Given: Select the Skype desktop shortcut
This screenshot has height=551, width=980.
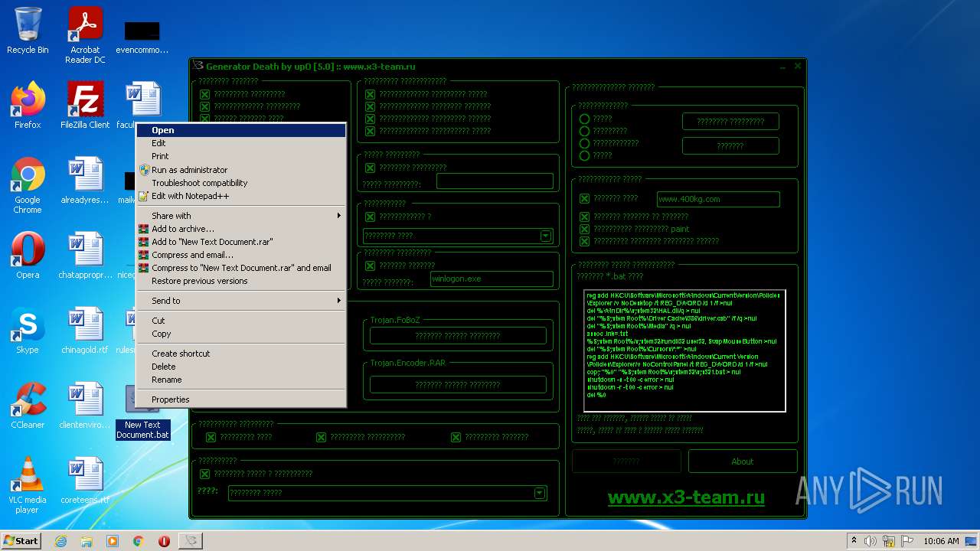Looking at the screenshot, I should pos(28,330).
